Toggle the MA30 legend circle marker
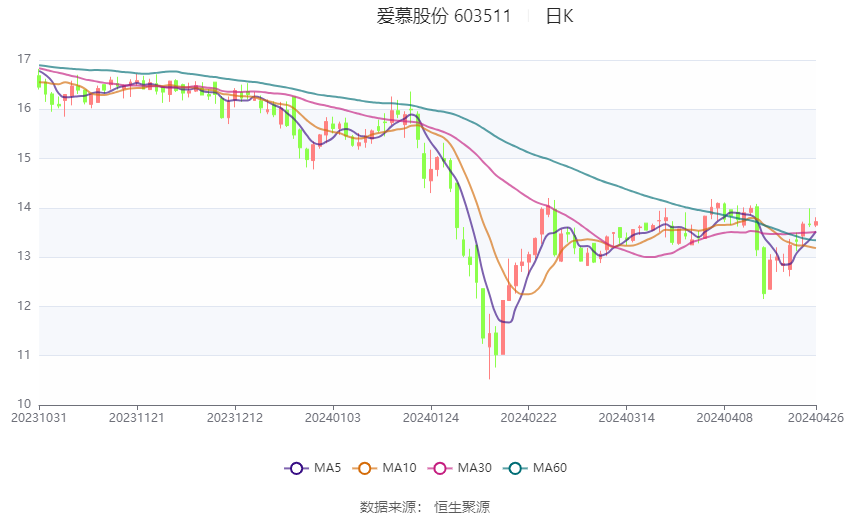The width and height of the screenshot is (850, 517). coord(440,468)
